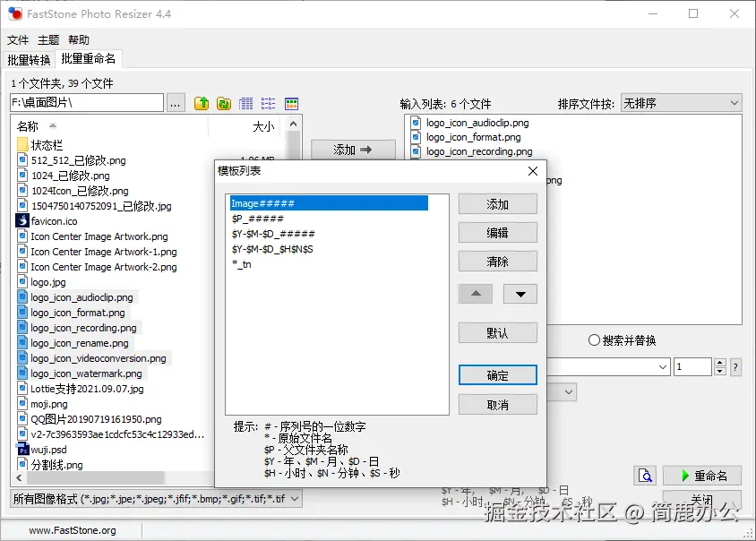
Task: Select Icon Center Image Artwork-1.png
Action: [104, 252]
